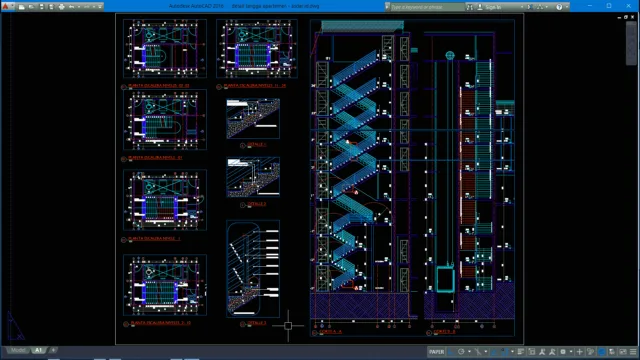Click the Customization menu icon in status bar
640x360 pixels.
pyautogui.click(x=633, y=352)
